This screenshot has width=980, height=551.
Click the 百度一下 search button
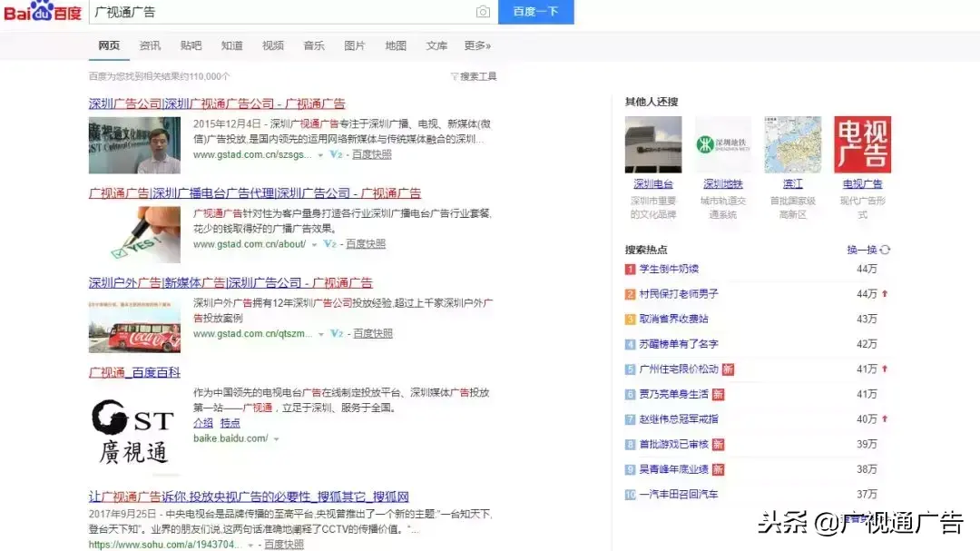click(535, 12)
